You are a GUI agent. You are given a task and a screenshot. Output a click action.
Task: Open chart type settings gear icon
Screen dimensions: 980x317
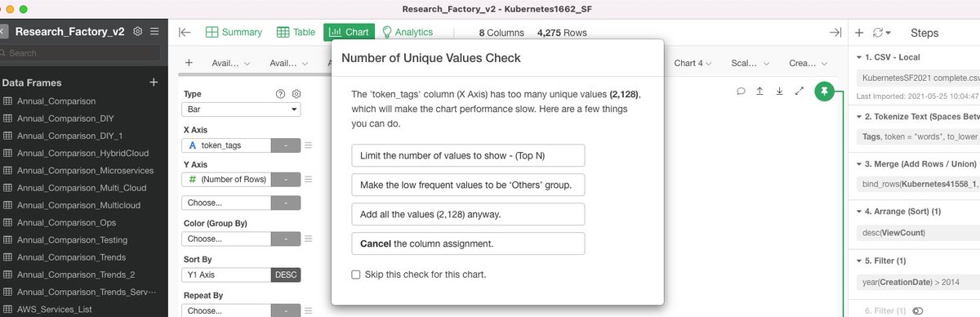point(296,94)
